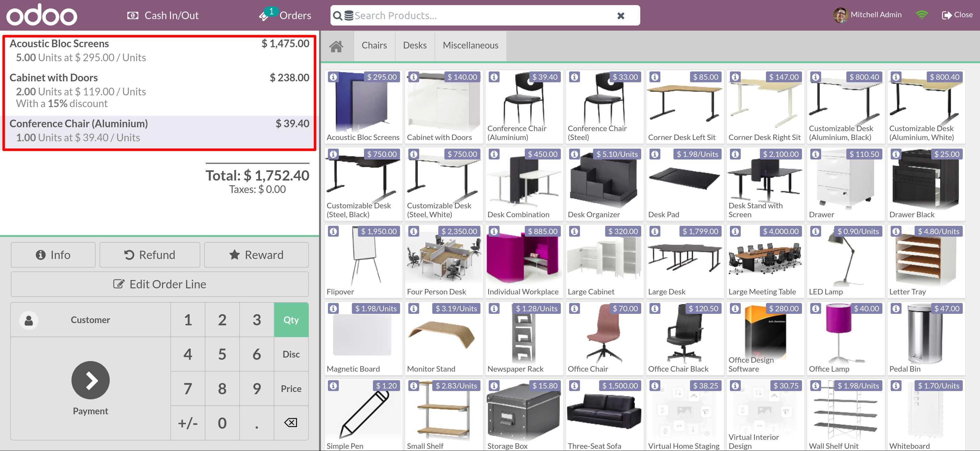Click the home category icon

[336, 46]
